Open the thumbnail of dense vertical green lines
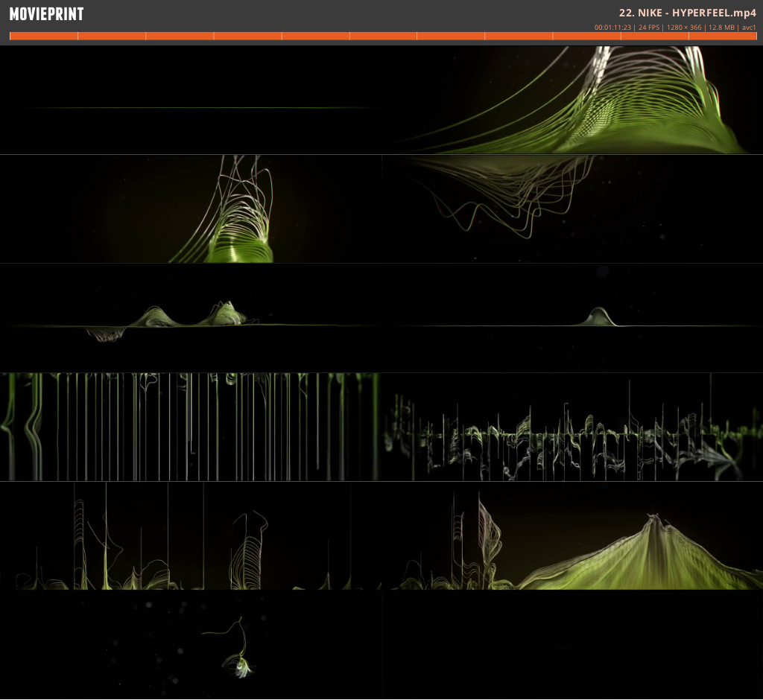 191,427
